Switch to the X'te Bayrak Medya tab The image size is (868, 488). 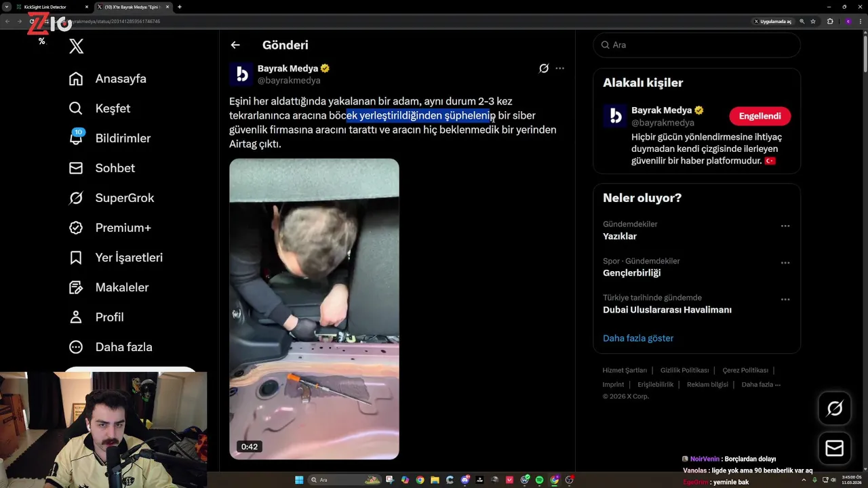134,7
